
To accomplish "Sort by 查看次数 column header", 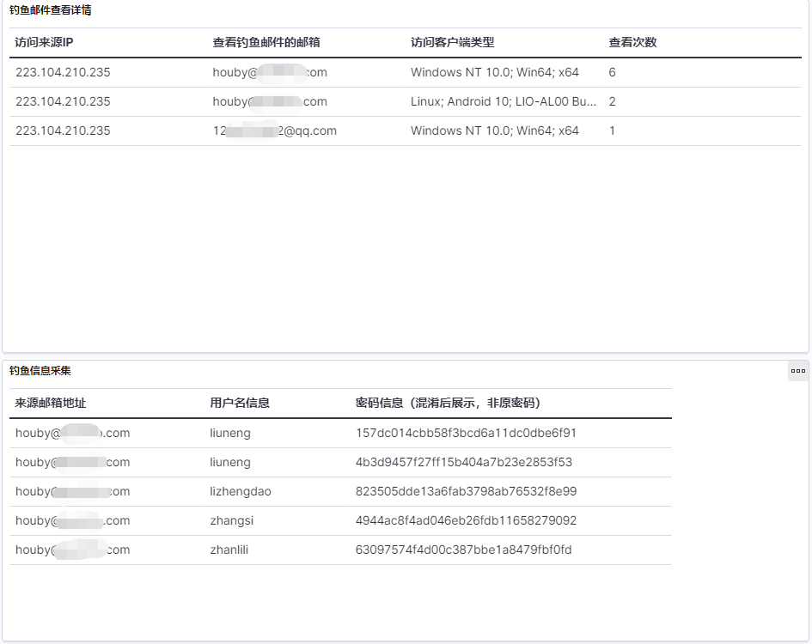I will [x=632, y=42].
